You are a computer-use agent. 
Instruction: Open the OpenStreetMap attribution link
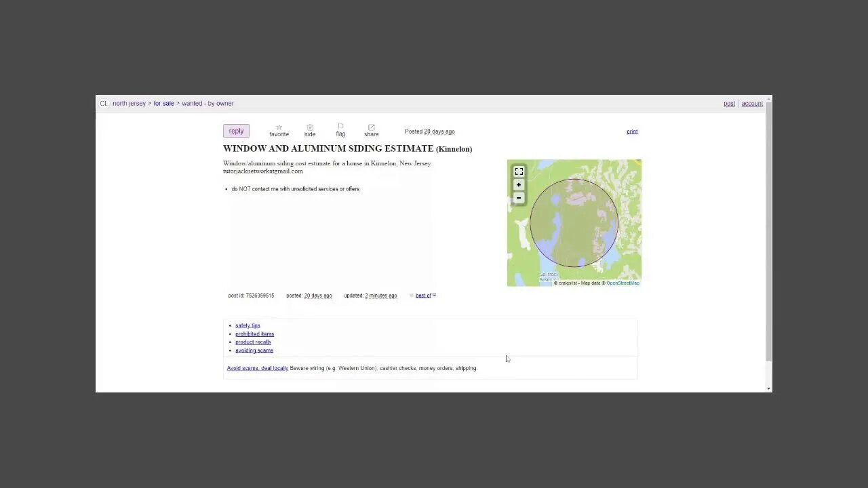click(623, 283)
